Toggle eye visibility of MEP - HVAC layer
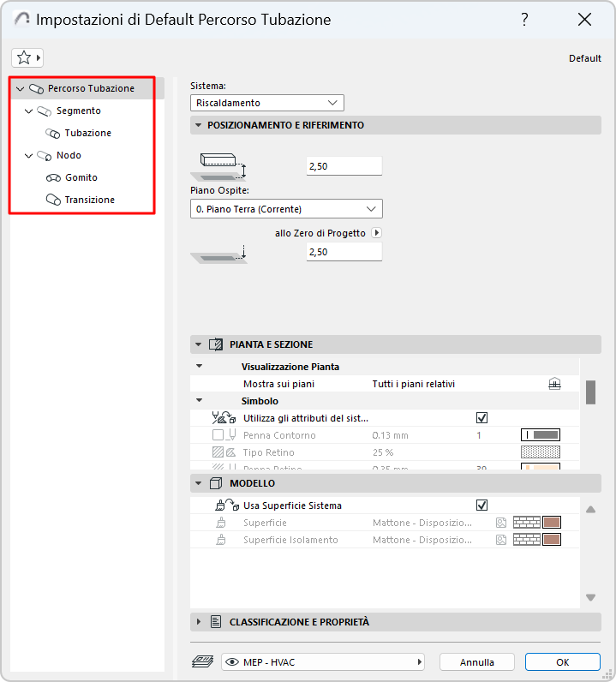The height and width of the screenshot is (682, 616). (232, 662)
